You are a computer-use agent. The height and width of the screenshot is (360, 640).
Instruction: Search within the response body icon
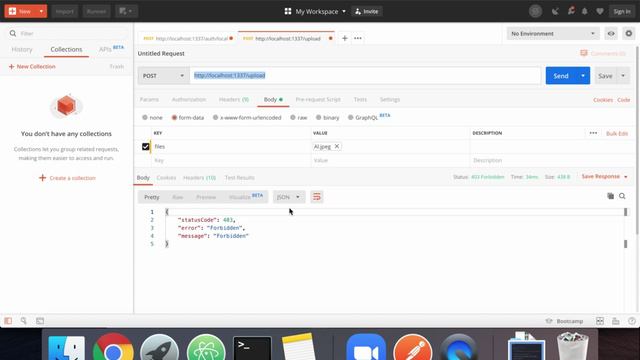click(x=622, y=196)
